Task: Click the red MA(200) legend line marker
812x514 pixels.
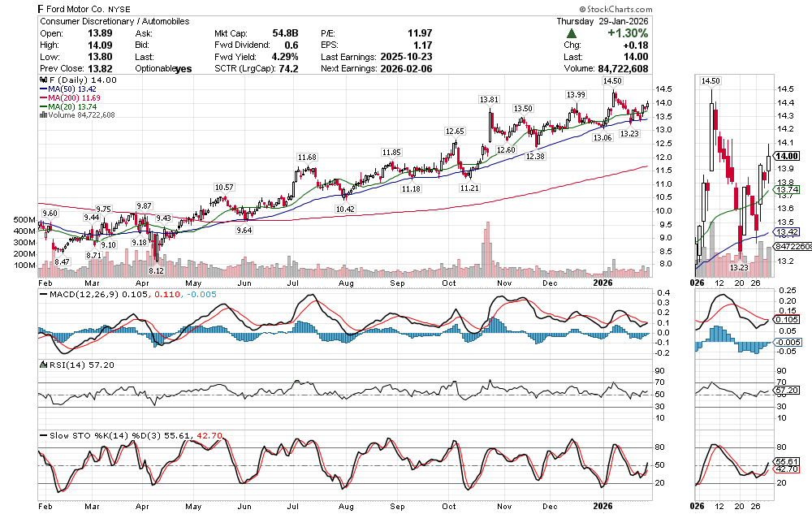Action: tap(42, 98)
